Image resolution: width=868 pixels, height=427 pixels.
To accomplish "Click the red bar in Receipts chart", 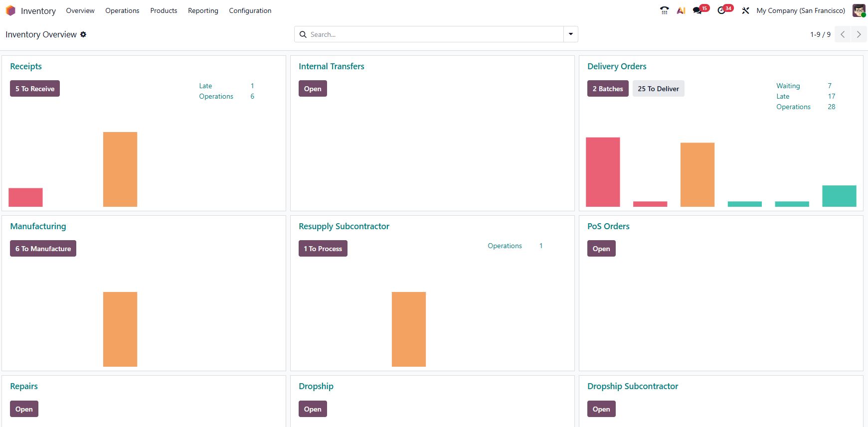I will coord(25,197).
